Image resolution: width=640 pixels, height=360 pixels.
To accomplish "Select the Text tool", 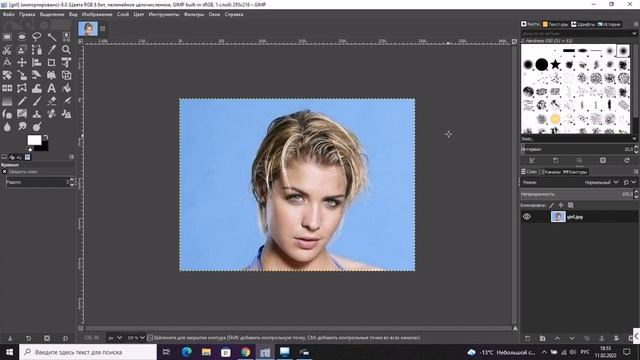I will click(51, 88).
